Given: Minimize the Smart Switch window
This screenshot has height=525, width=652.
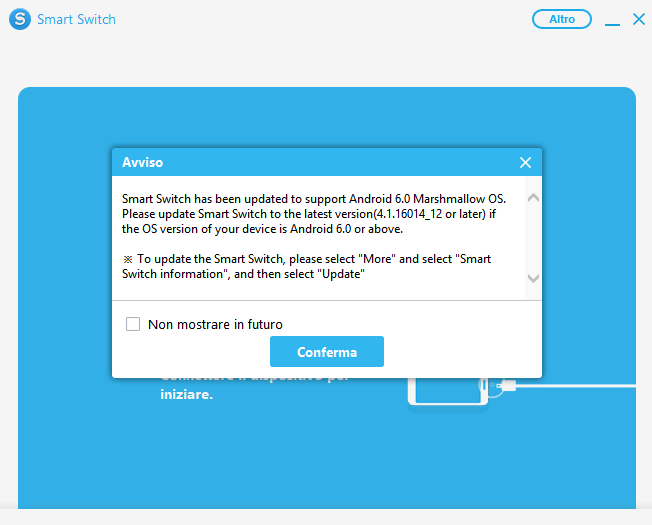Looking at the screenshot, I should 612,24.
